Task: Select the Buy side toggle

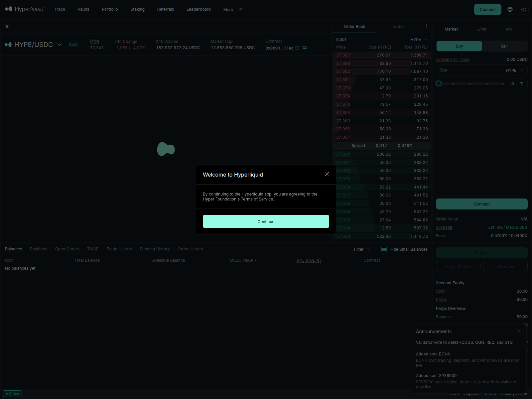Action: 459,46
